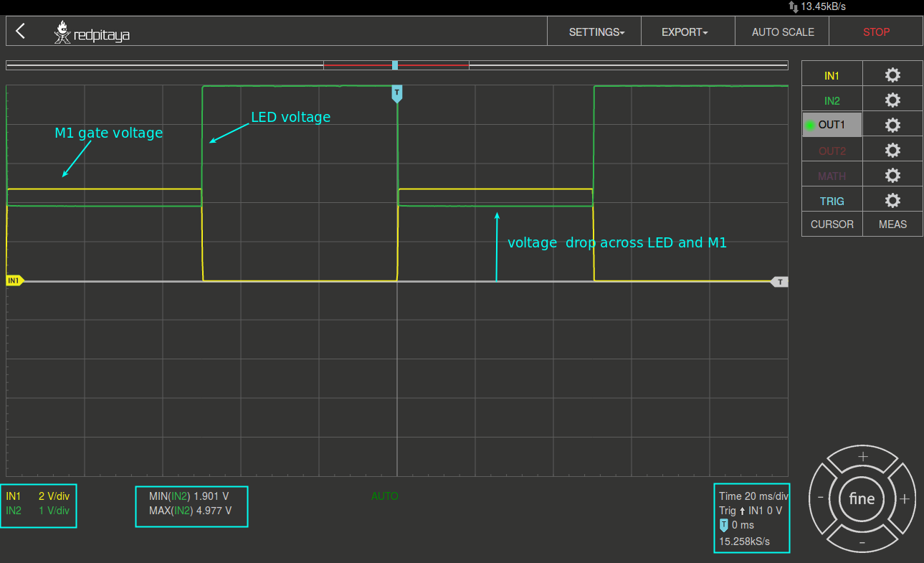Select the IN1 channel

832,75
